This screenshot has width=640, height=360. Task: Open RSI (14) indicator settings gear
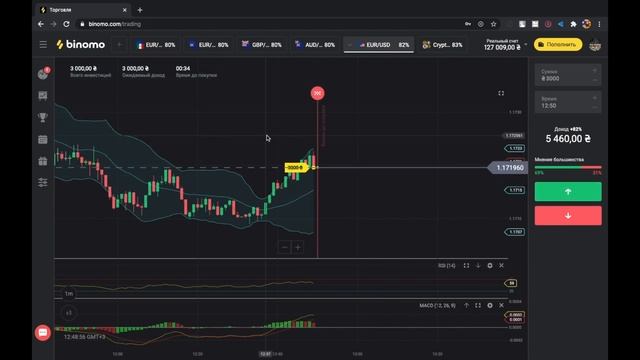490,266
